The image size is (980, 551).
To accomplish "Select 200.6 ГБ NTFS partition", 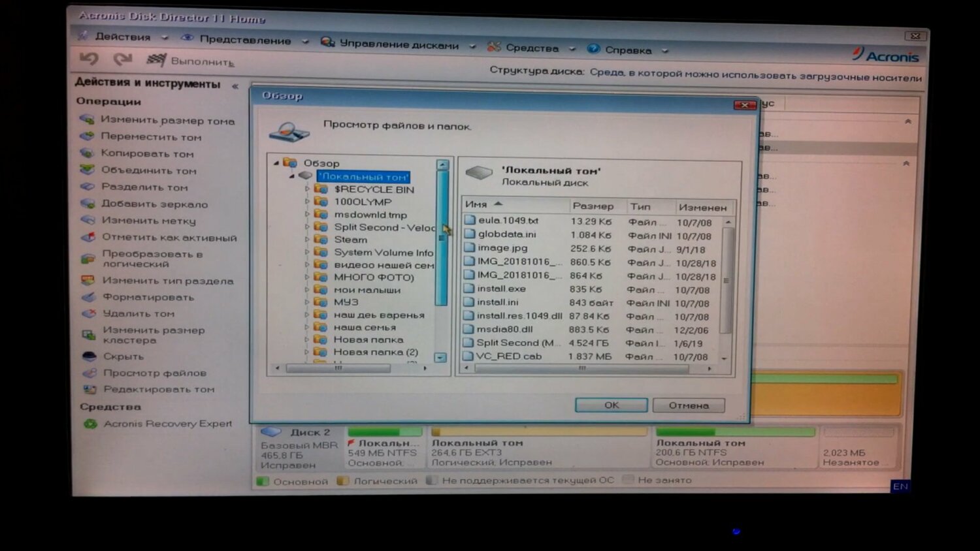I will (735, 447).
